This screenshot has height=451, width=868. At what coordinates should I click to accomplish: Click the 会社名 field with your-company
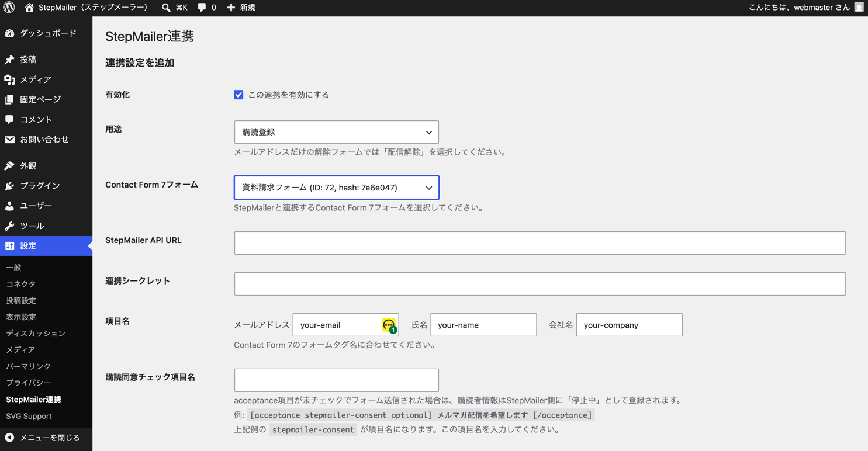pyautogui.click(x=629, y=325)
